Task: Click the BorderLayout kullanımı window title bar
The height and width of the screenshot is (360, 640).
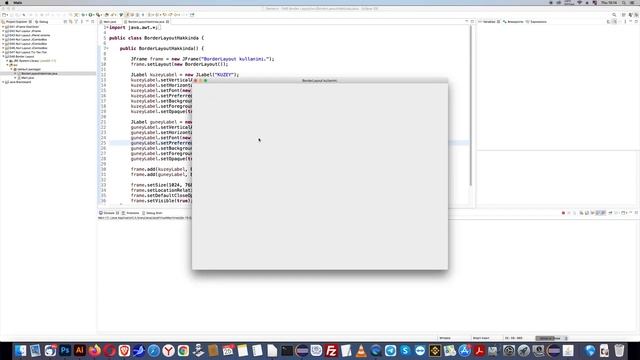Action: [x=320, y=81]
